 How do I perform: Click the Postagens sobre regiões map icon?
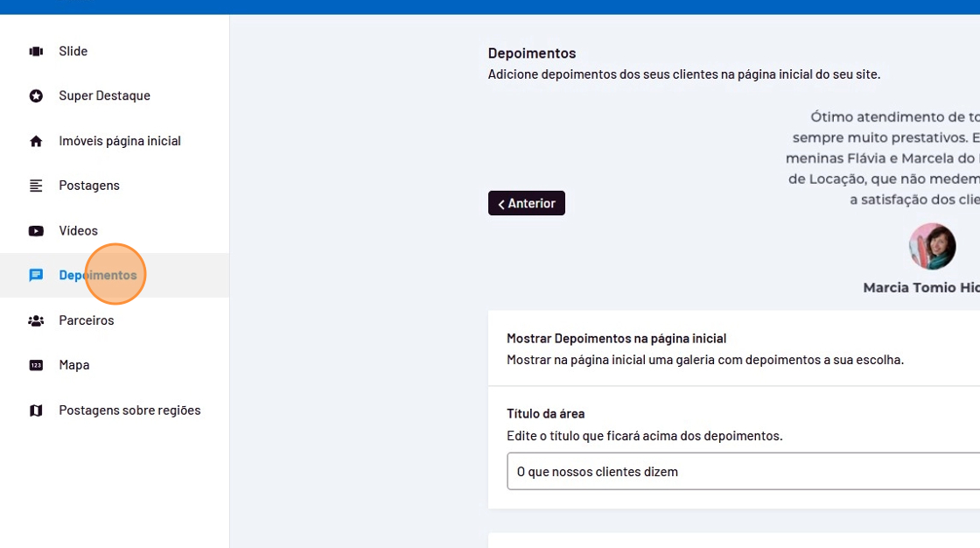(36, 411)
